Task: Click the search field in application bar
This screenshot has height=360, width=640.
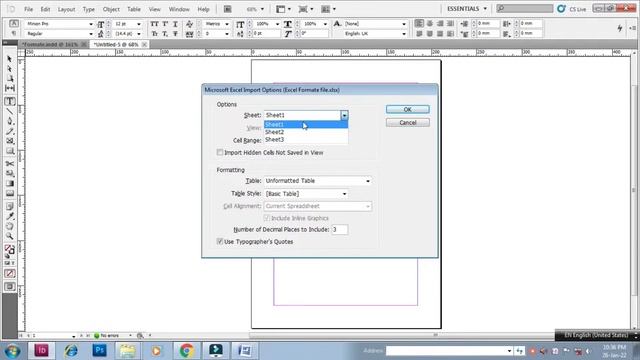Action: point(525,9)
